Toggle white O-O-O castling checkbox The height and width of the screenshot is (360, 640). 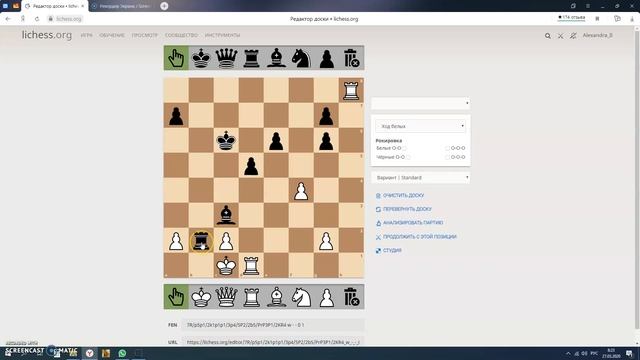coord(447,148)
